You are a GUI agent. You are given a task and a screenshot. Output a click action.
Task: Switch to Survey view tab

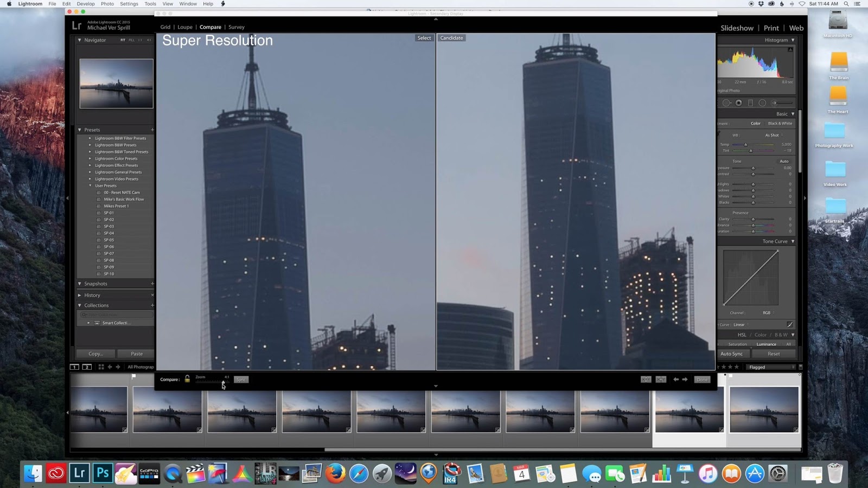click(x=237, y=27)
